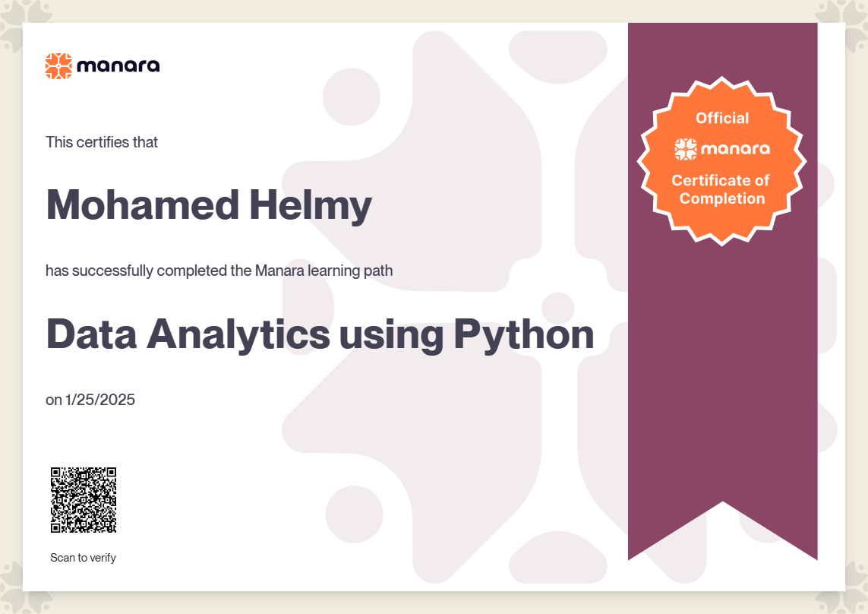Click the completion date 1/25/2025

tap(99, 399)
